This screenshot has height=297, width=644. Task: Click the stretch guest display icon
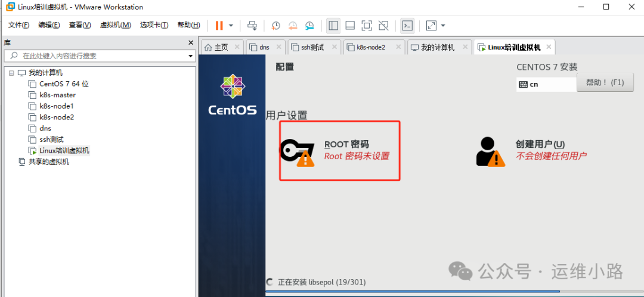(x=431, y=26)
